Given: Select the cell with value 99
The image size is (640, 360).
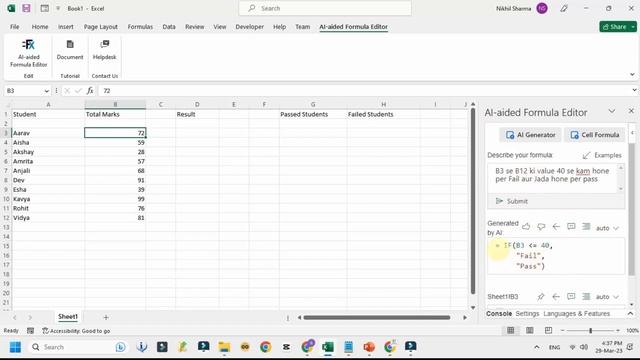Looking at the screenshot, I should pos(115,199).
